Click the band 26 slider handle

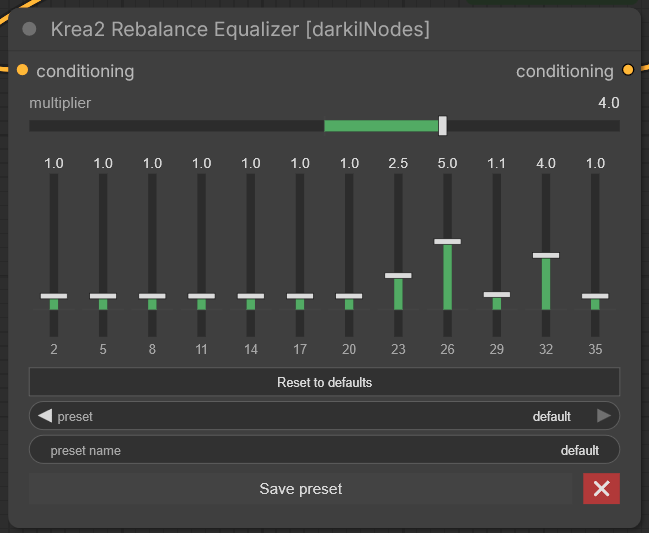pos(447,241)
